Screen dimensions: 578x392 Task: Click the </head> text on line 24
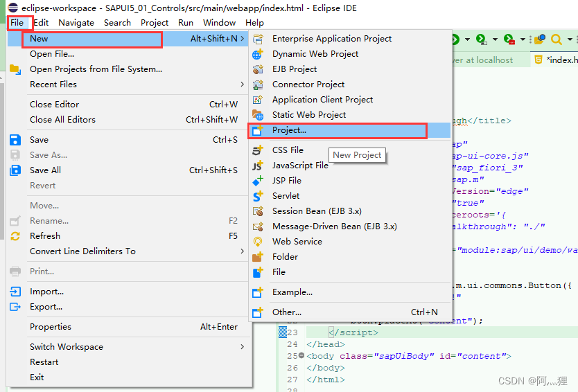[x=326, y=344]
